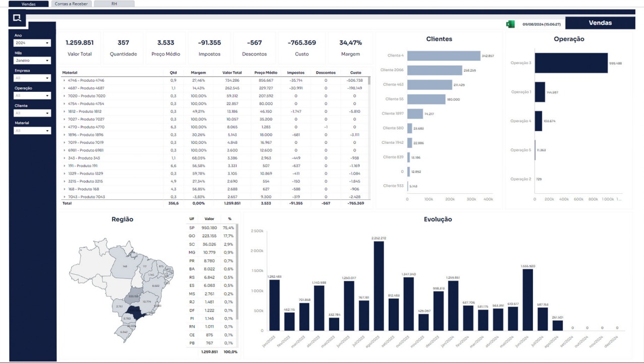Expand row 4746 - Produto 4746

click(x=64, y=80)
